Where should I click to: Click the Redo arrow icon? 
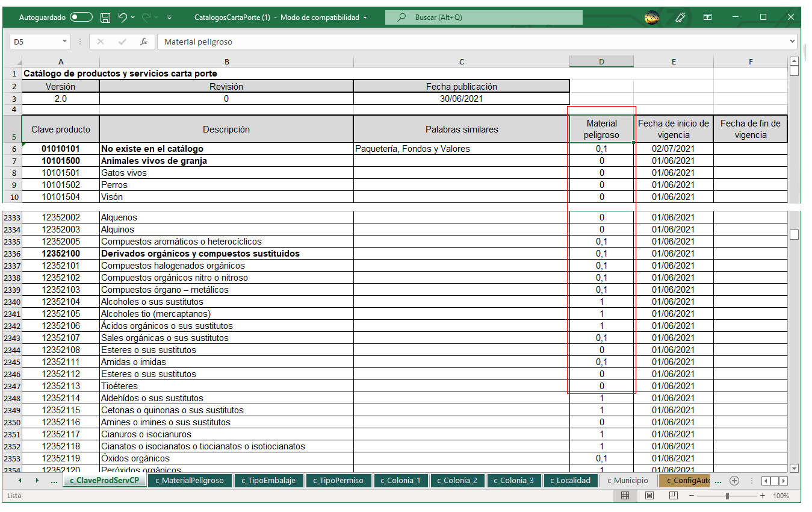146,17
